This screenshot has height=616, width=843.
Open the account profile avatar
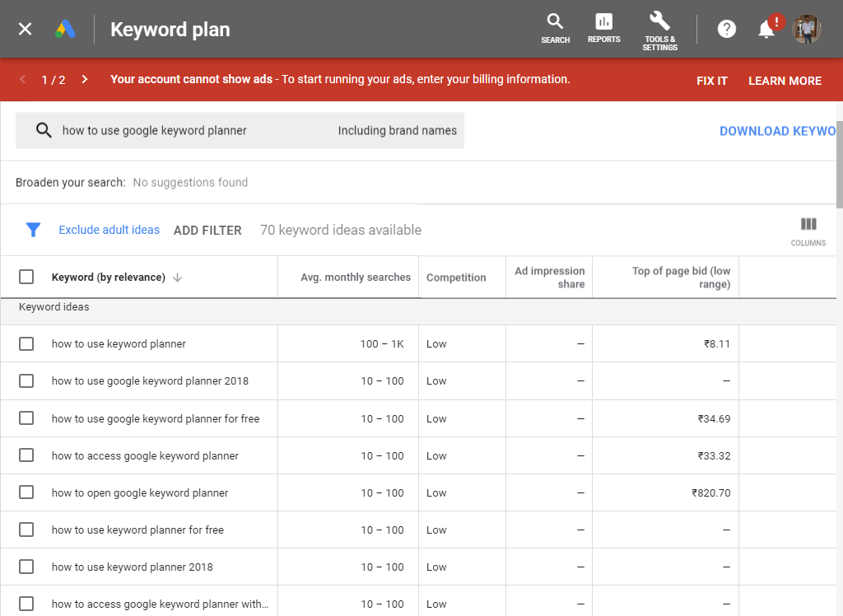(x=807, y=29)
